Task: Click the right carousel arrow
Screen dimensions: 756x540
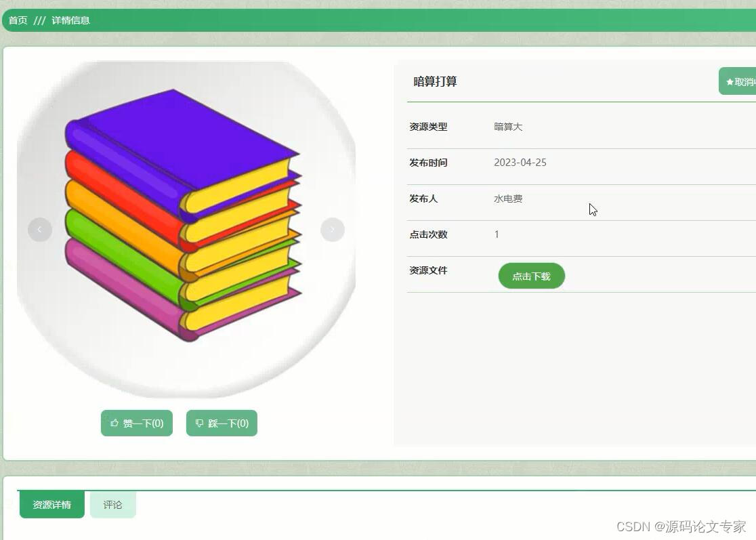Action: coord(332,229)
